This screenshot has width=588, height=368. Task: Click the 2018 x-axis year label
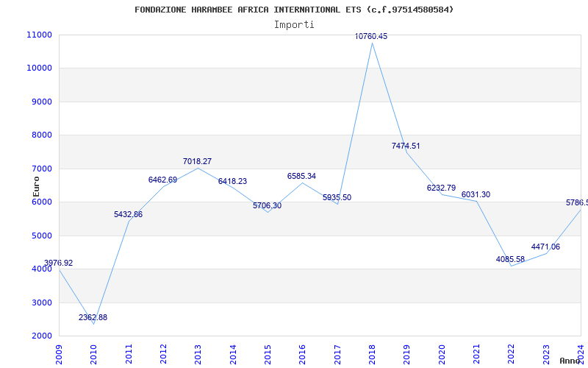coord(373,355)
